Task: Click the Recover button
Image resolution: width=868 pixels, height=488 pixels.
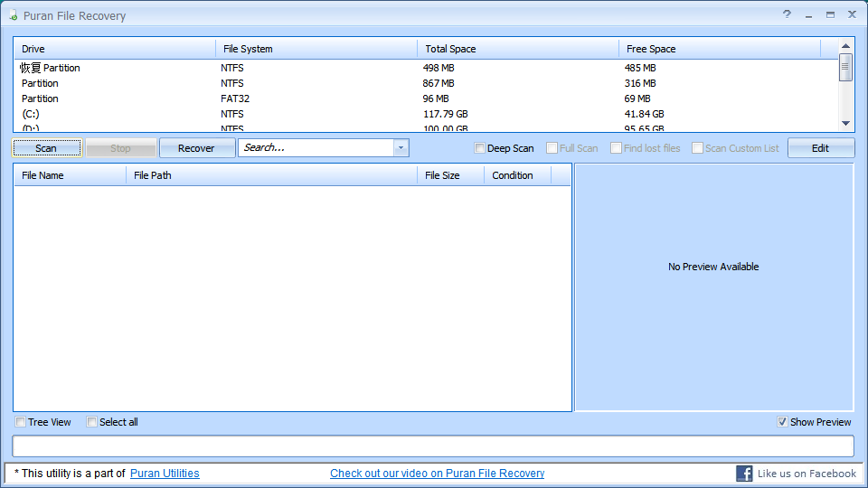Action: (x=197, y=147)
